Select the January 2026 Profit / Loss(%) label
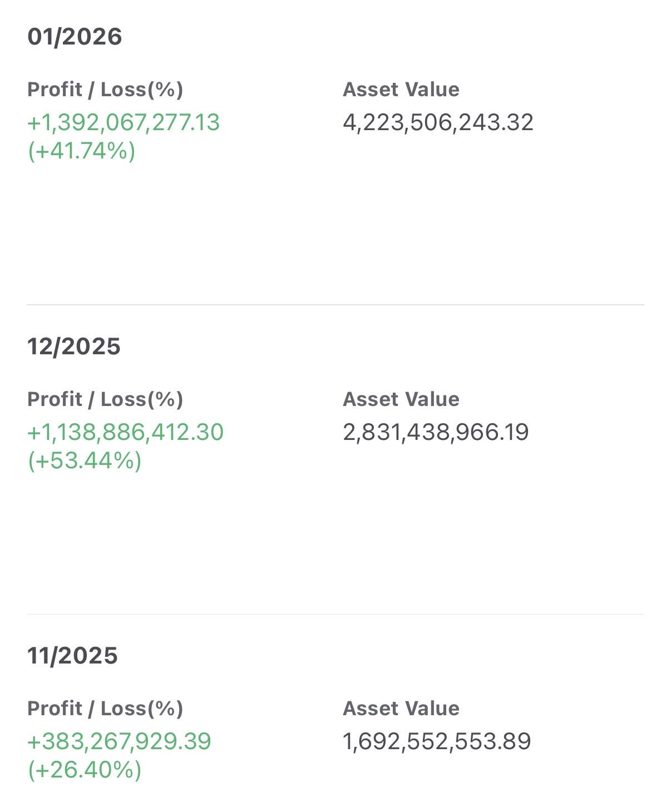 click(105, 90)
